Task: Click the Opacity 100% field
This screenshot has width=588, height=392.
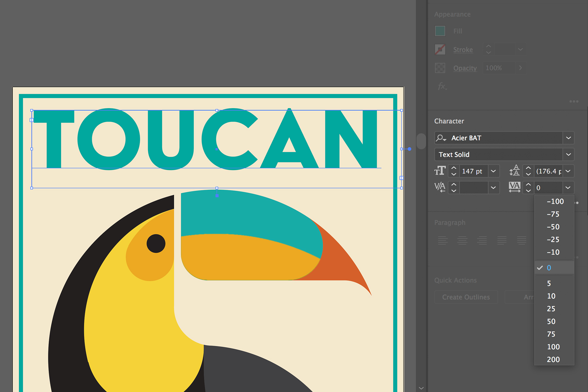Action: (x=499, y=68)
